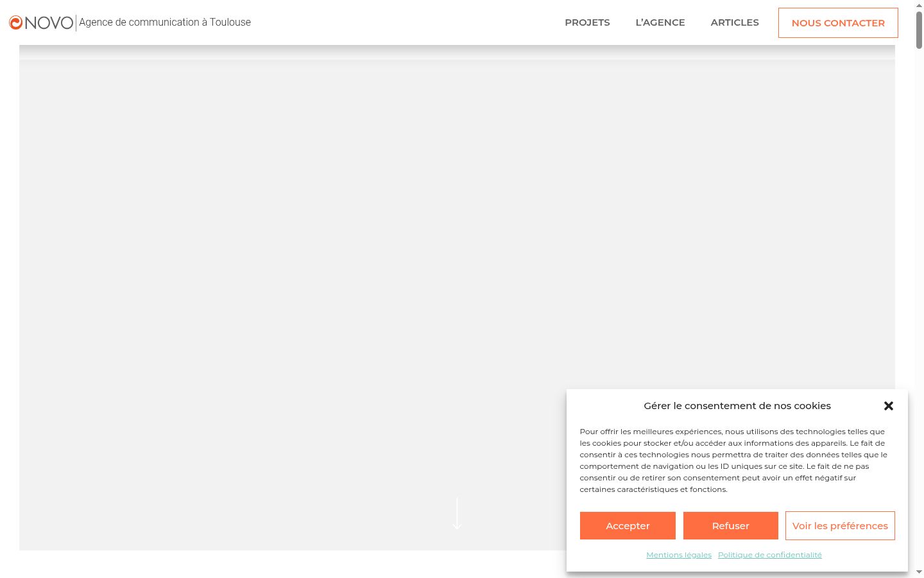
Task: Open the PROJETS menu item
Action: click(587, 22)
